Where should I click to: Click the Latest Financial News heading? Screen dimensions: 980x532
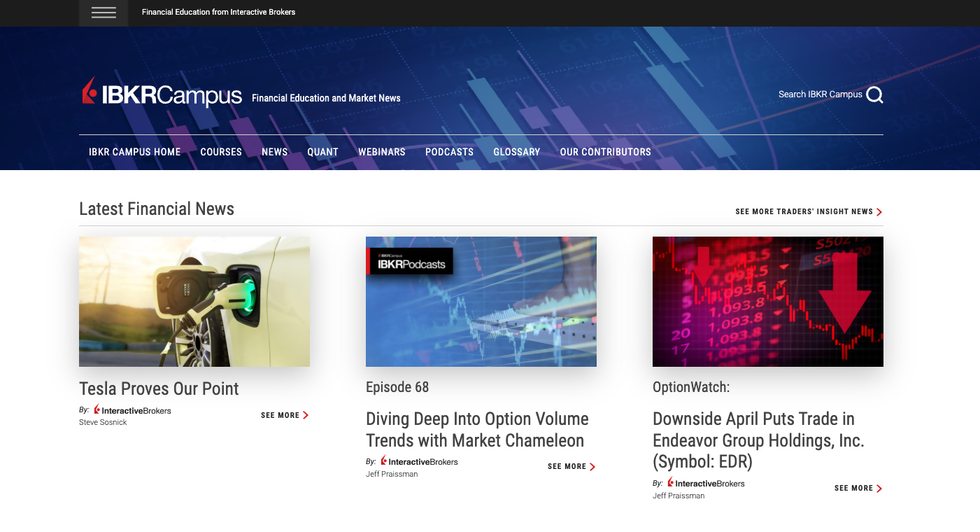point(157,209)
